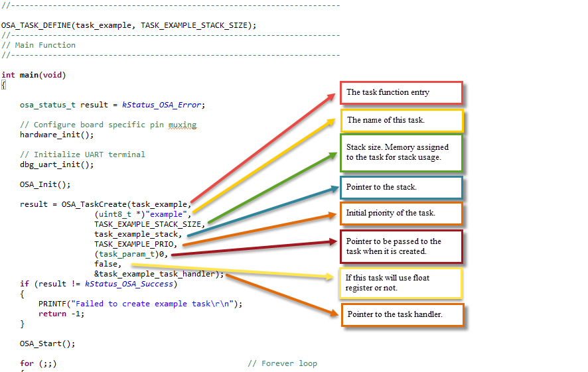Click the TASK_EXAMPLE_PRIO argument
588x372 pixels.
(134, 244)
